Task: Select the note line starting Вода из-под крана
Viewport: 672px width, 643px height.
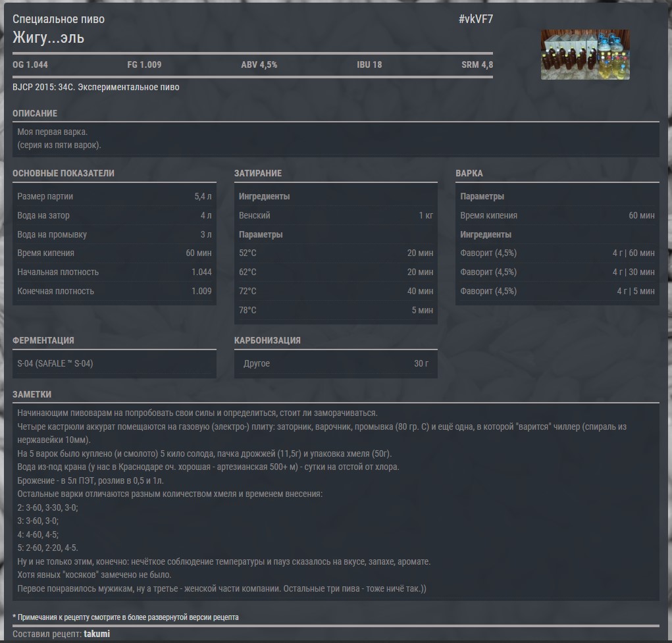Action: pyautogui.click(x=208, y=467)
